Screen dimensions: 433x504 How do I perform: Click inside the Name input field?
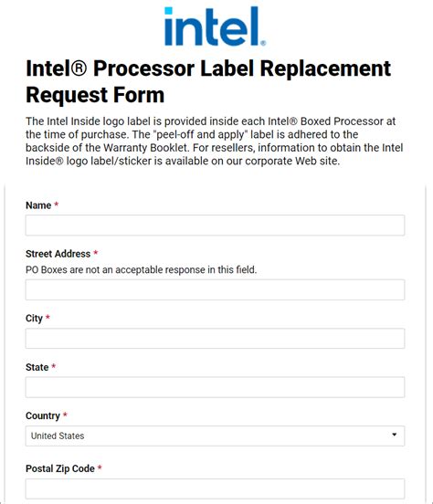pyautogui.click(x=215, y=225)
